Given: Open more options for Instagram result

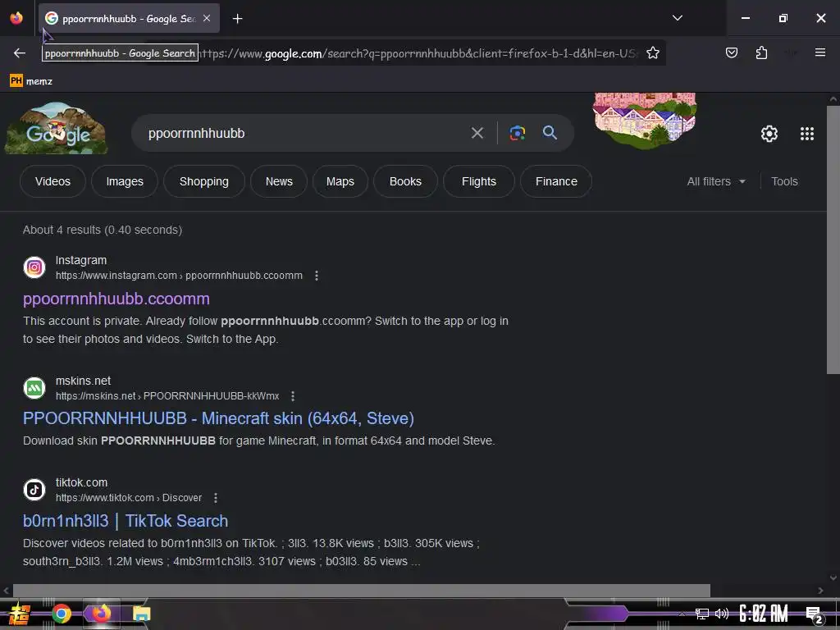Looking at the screenshot, I should coord(317,276).
